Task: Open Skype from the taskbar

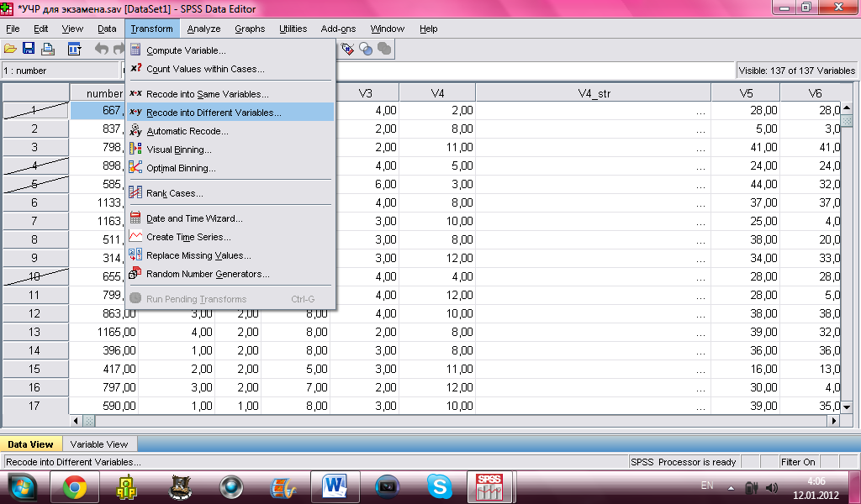Action: [x=439, y=487]
